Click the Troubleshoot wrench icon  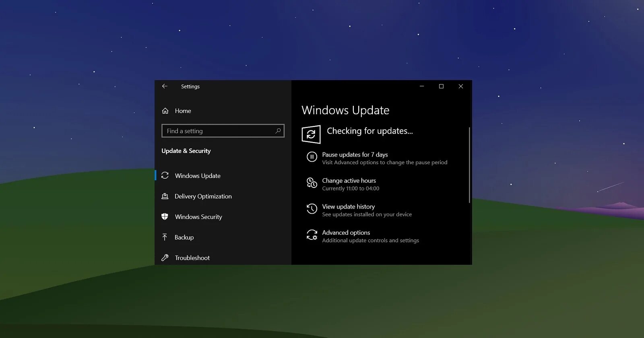click(165, 258)
